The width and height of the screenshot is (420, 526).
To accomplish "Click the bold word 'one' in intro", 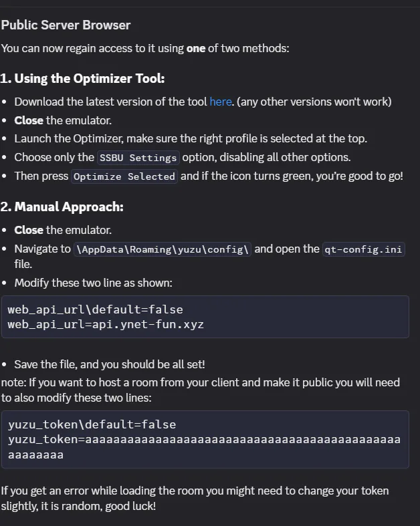I will pyautogui.click(x=196, y=48).
